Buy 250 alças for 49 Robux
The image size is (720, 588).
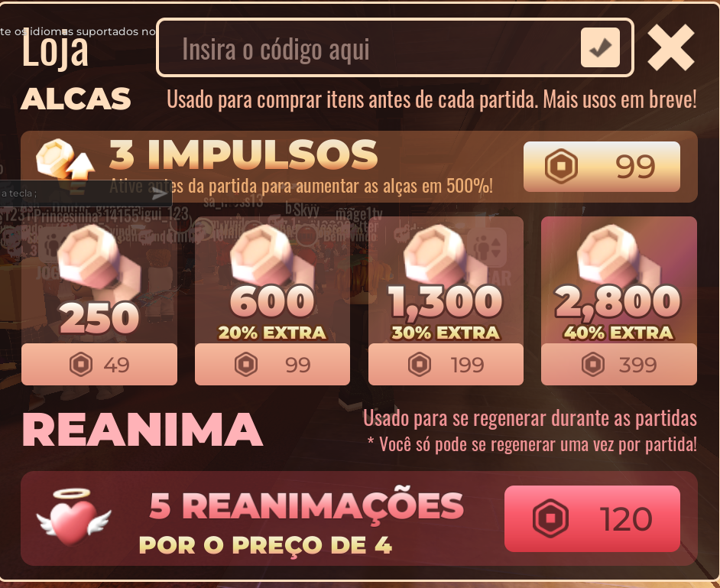[x=99, y=364]
